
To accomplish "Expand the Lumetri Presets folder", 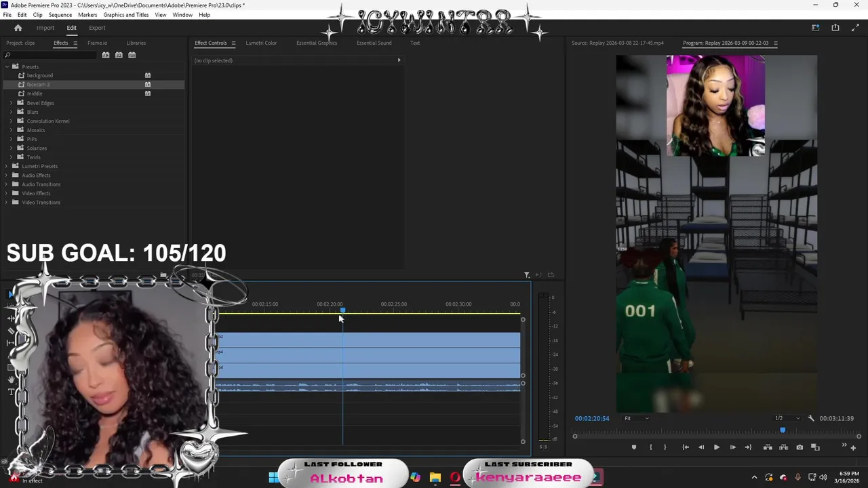I will pyautogui.click(x=7, y=166).
